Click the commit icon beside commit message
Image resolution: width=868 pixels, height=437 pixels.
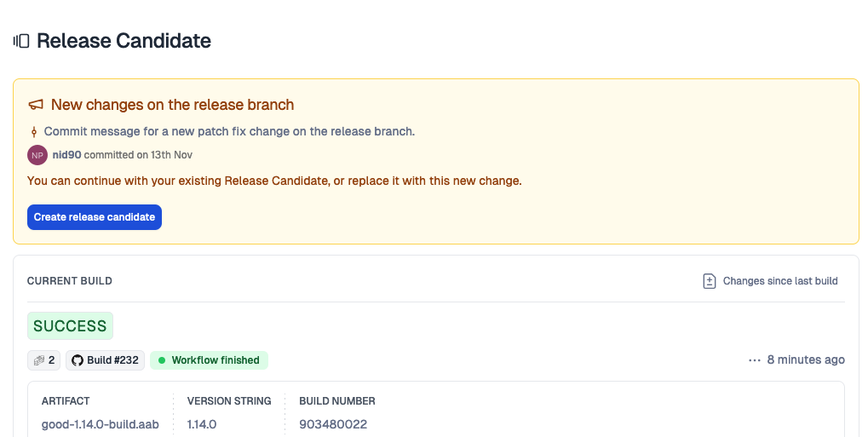pyautogui.click(x=34, y=132)
